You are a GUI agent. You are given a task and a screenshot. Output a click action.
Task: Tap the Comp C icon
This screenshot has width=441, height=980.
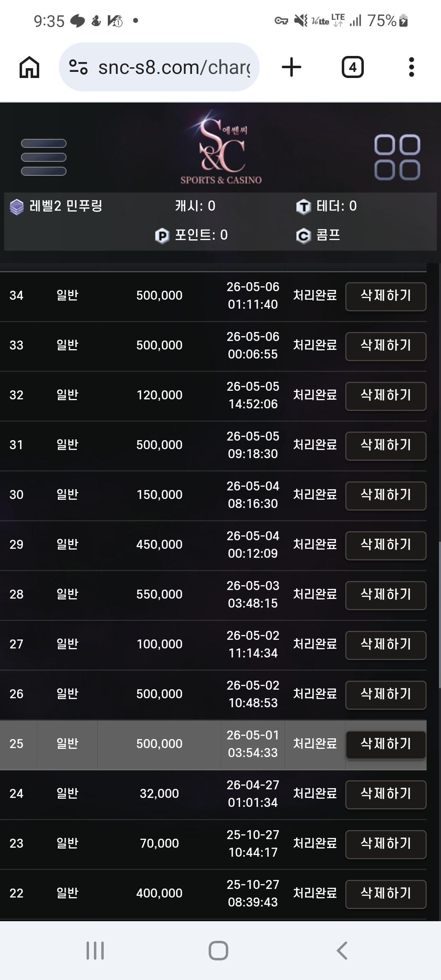(303, 236)
